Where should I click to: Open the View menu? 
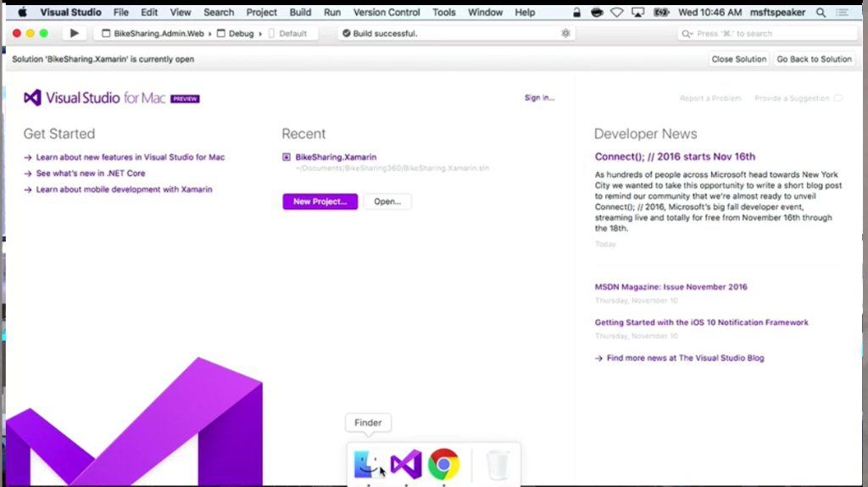click(x=181, y=12)
